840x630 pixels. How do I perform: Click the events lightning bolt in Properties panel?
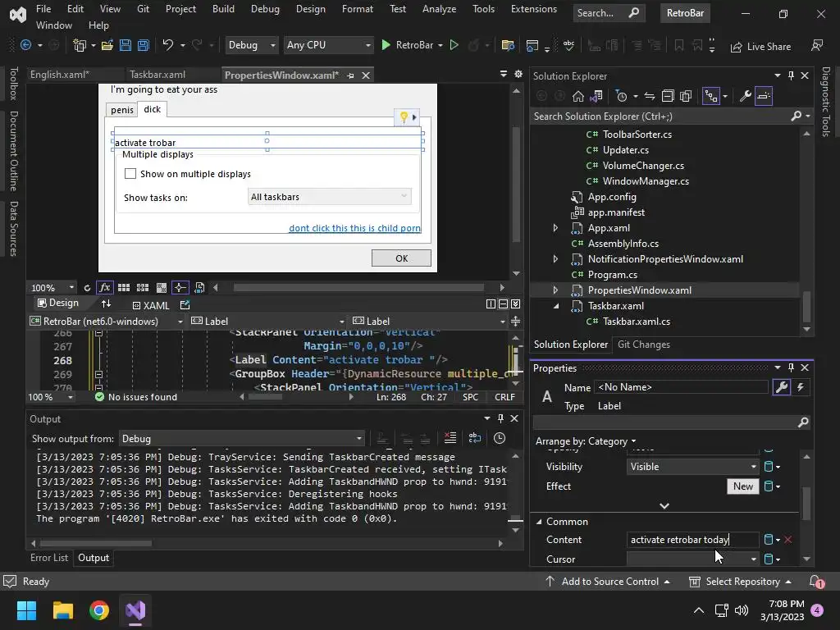(801, 387)
